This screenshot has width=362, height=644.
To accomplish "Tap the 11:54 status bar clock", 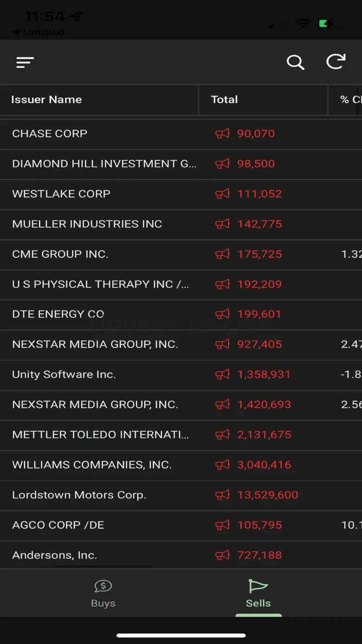I will click(44, 17).
